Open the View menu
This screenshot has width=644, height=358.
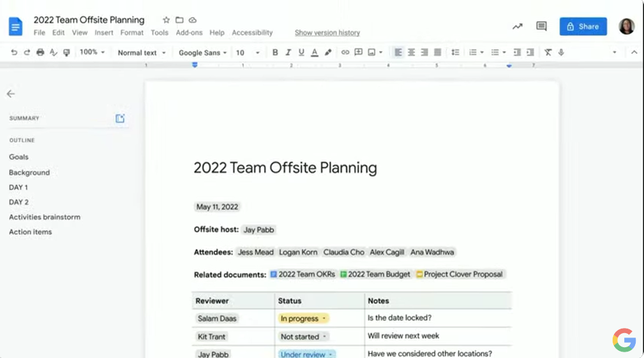point(80,33)
